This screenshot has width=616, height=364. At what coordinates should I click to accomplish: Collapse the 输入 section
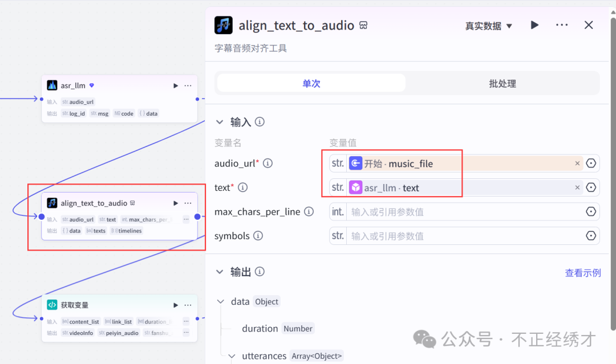coord(220,121)
